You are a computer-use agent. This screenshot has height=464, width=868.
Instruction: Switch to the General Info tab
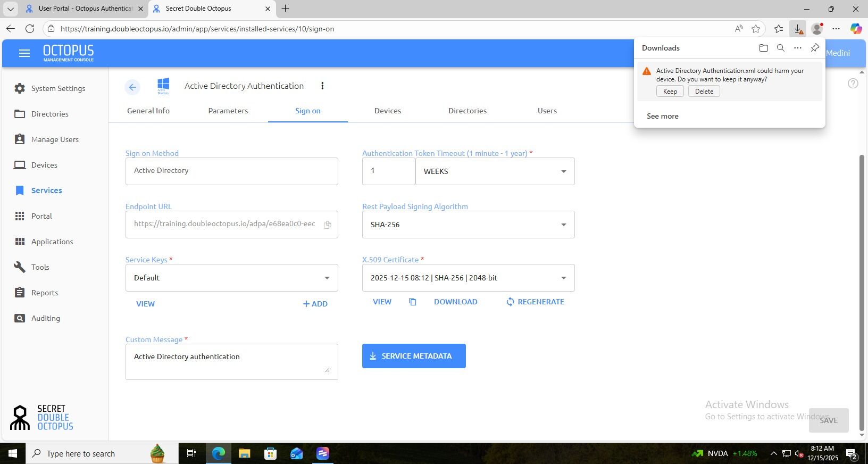point(148,111)
